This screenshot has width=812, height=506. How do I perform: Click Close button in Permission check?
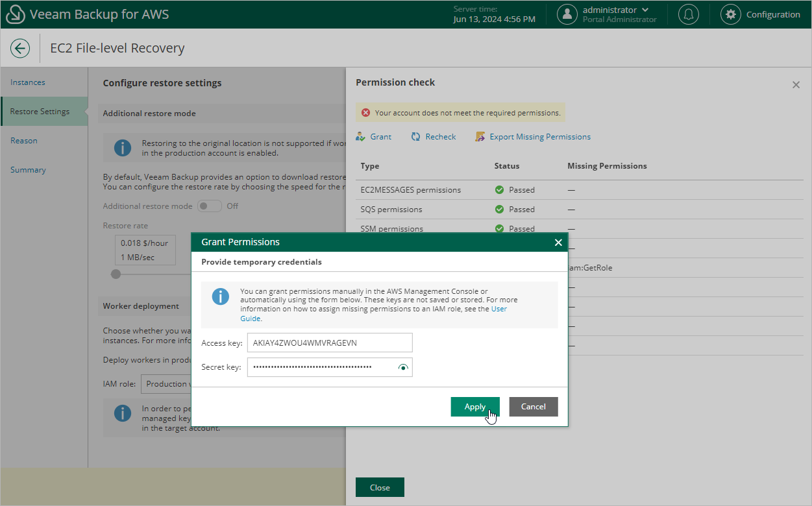click(x=380, y=487)
